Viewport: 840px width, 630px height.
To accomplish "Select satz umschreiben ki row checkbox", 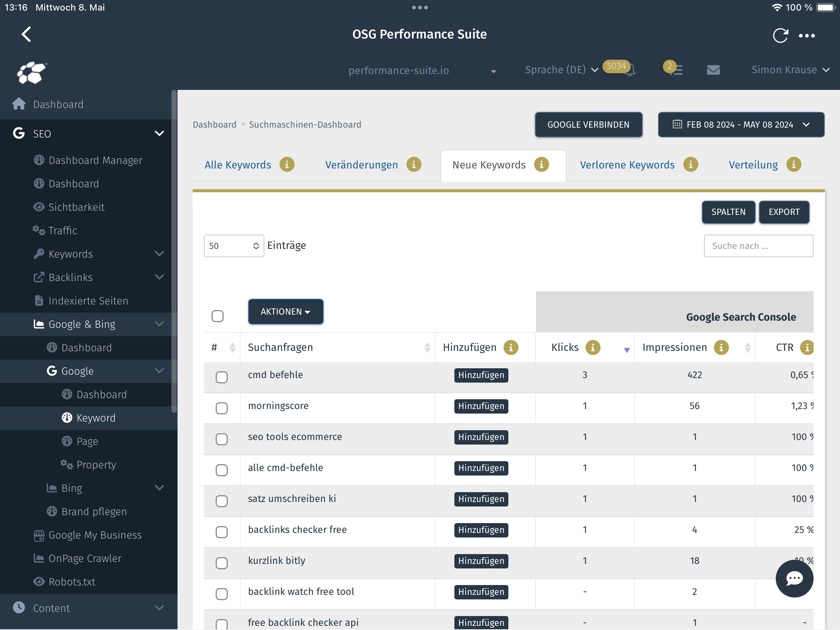I will coord(221,501).
